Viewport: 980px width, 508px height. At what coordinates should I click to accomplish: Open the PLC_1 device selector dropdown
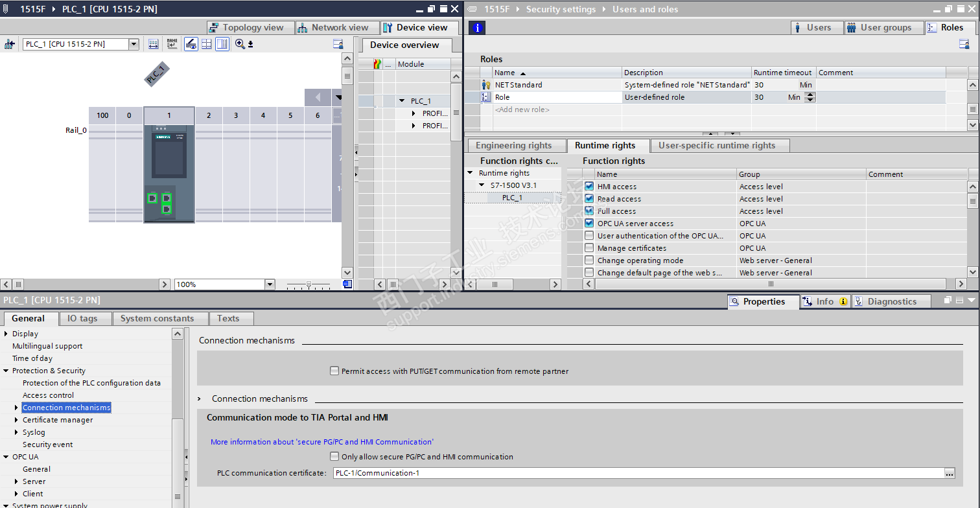click(x=134, y=44)
